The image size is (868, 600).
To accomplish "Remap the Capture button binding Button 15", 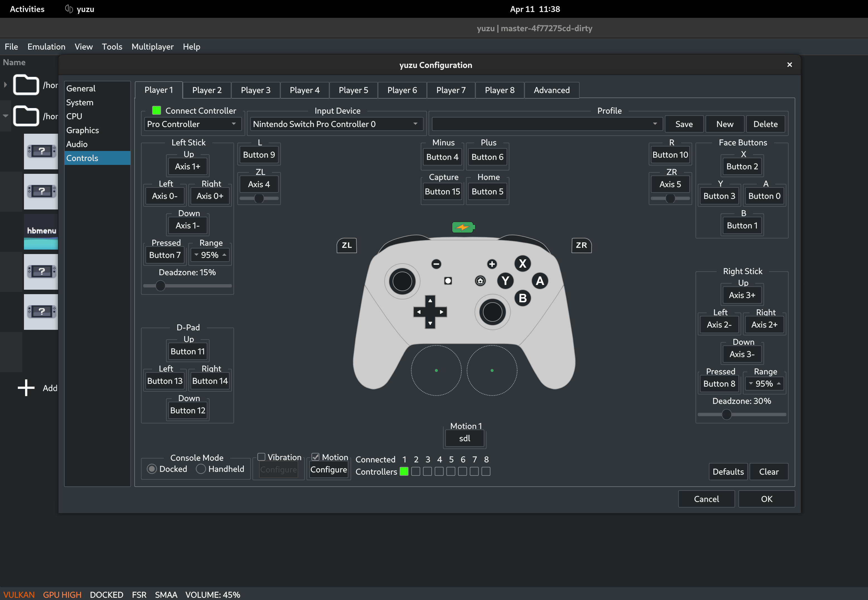I will pyautogui.click(x=442, y=191).
